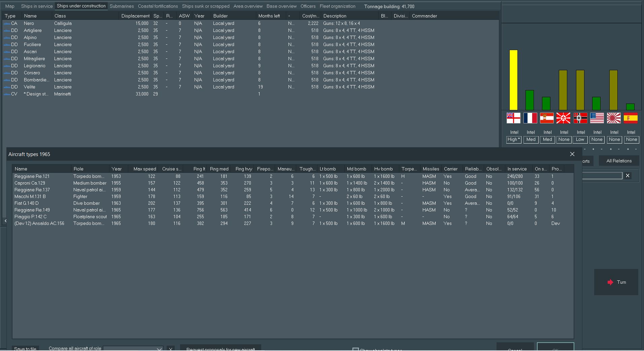Open the Ships in service tab
This screenshot has height=351, width=644.
pyautogui.click(x=37, y=6)
